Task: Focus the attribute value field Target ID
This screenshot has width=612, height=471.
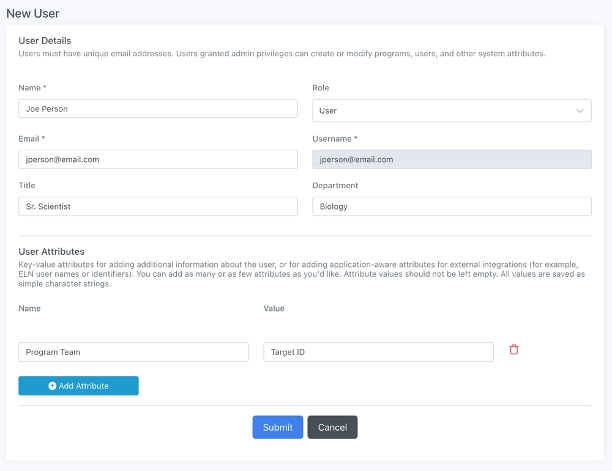Action: pos(378,352)
